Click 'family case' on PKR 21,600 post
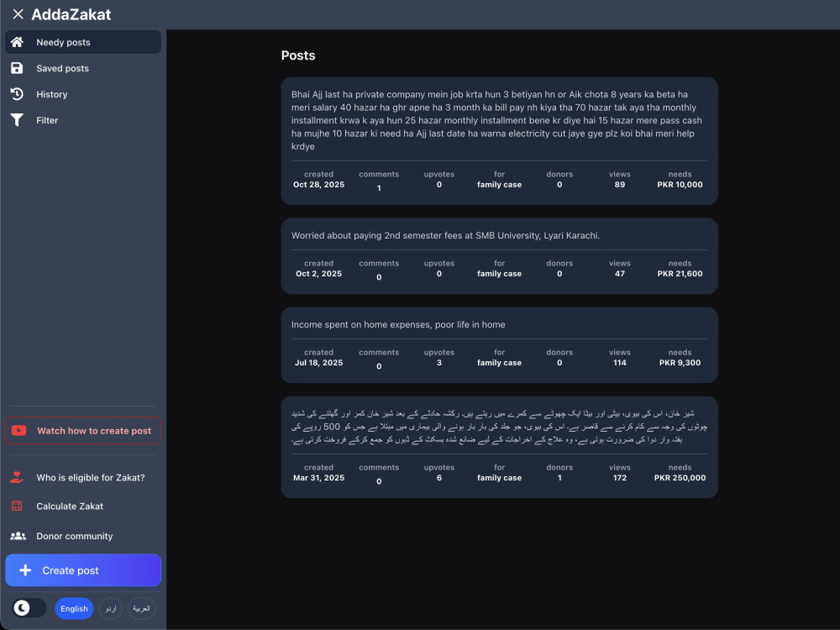Viewport: 840px width, 630px height. click(499, 274)
